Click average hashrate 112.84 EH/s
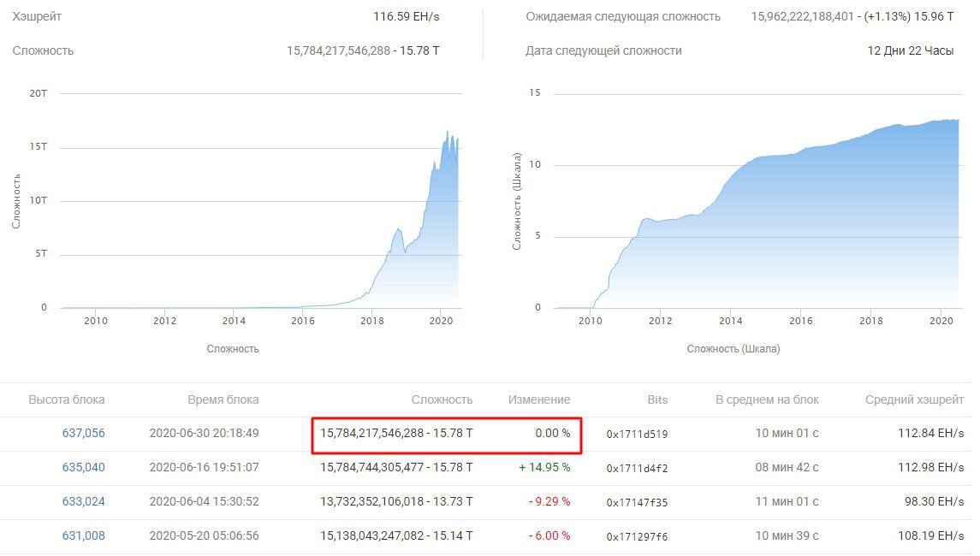This screenshot has height=556, width=980. (x=930, y=433)
